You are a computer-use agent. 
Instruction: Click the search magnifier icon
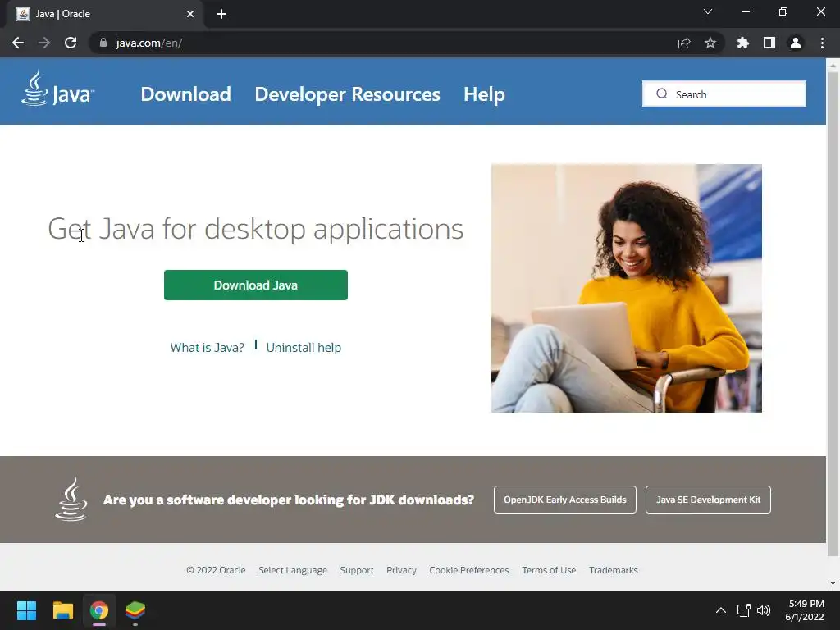click(662, 94)
